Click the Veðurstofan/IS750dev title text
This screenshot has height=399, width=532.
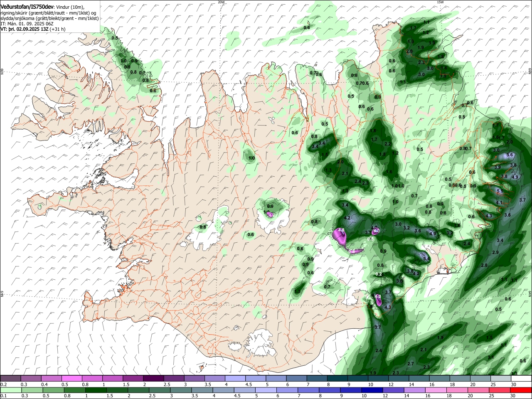tap(27, 7)
